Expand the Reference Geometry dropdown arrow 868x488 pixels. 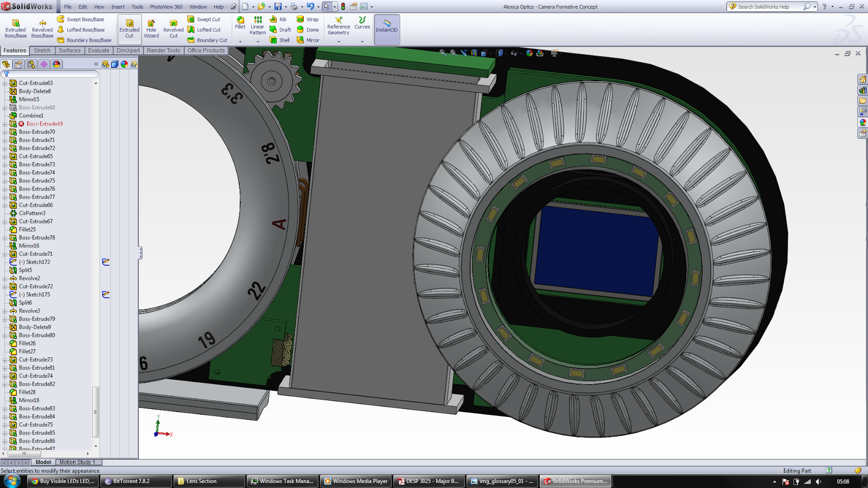point(339,41)
